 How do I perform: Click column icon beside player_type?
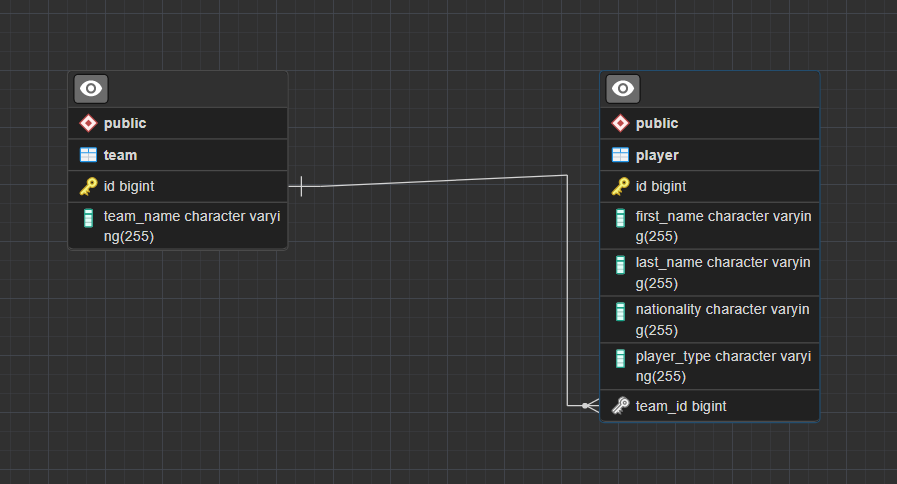coord(620,359)
